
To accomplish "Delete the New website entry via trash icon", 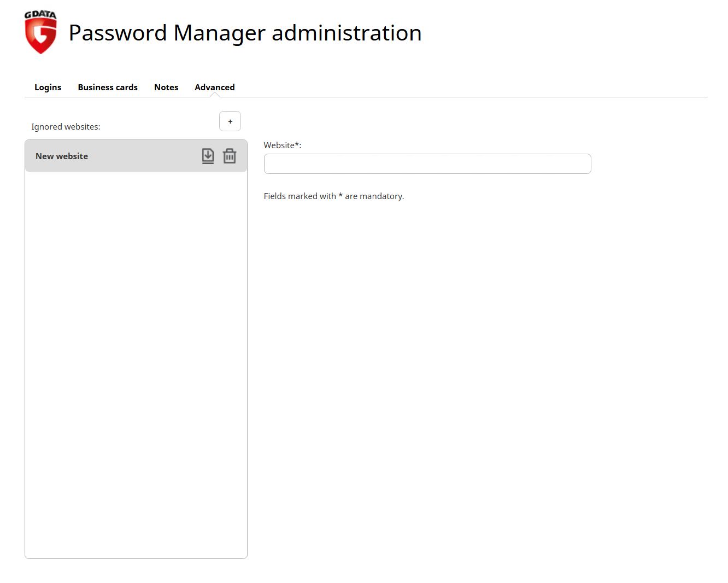I will (x=230, y=156).
